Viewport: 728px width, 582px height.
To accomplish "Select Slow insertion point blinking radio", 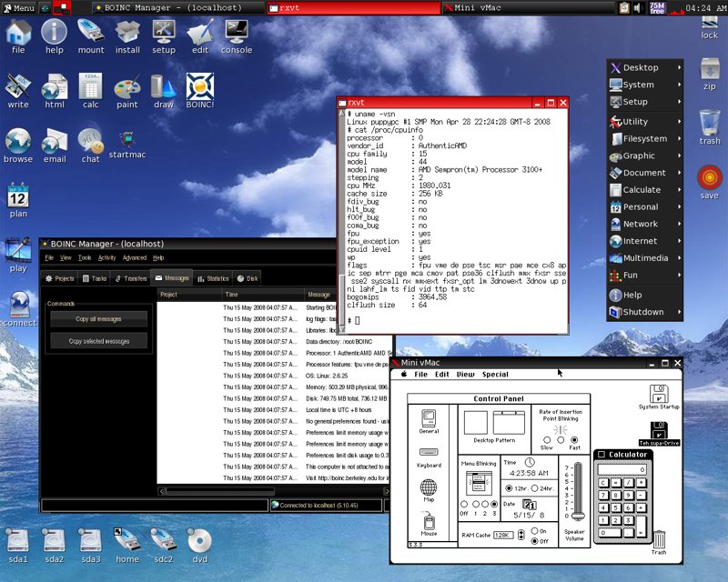I will tap(547, 439).
